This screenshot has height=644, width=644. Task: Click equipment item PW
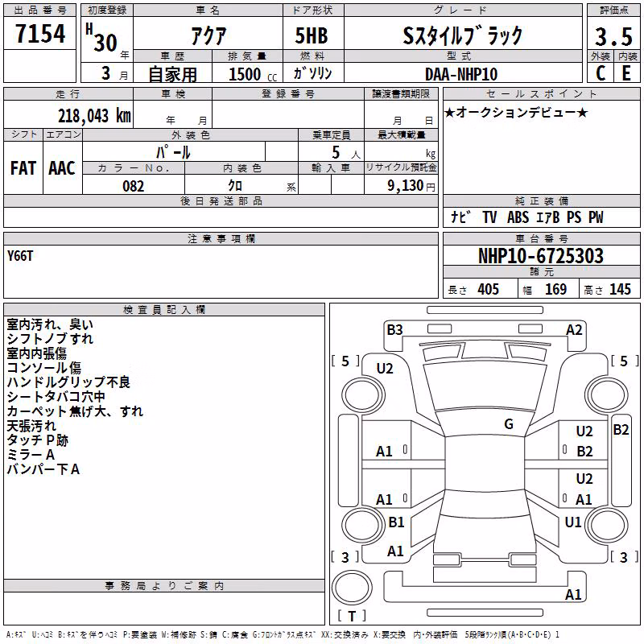(x=596, y=217)
